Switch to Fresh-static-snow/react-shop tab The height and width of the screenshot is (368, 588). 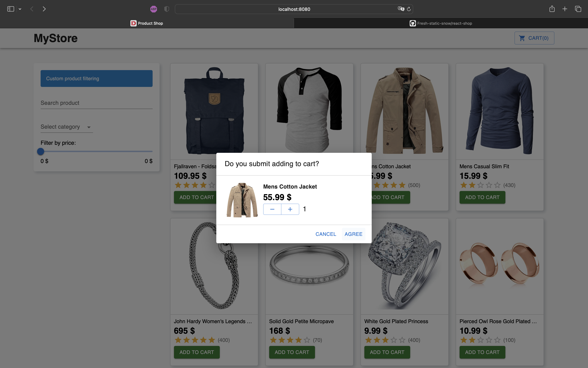click(x=441, y=23)
